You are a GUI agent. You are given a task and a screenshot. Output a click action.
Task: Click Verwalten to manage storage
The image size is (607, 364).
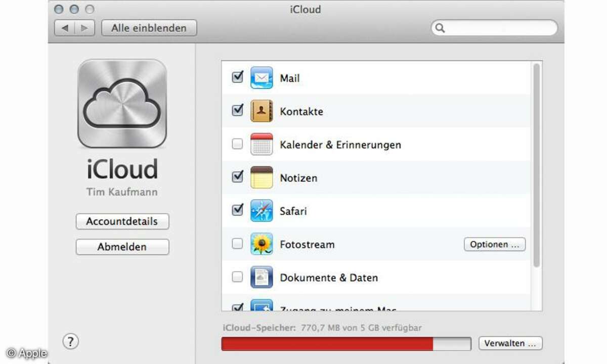pyautogui.click(x=510, y=343)
